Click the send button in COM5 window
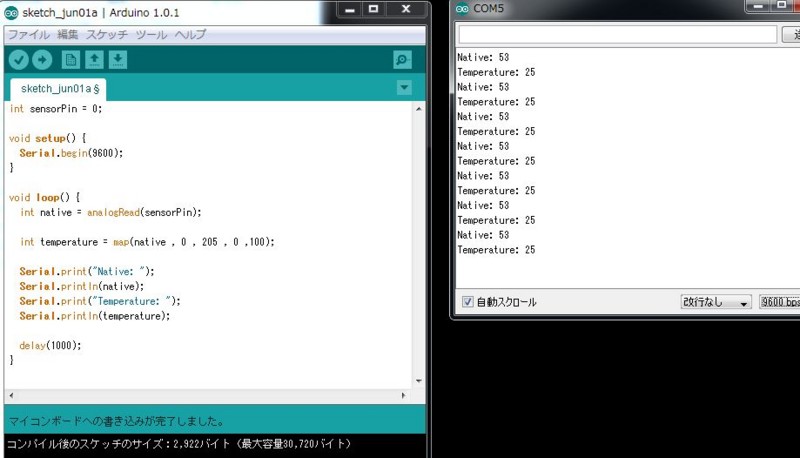 [x=791, y=35]
